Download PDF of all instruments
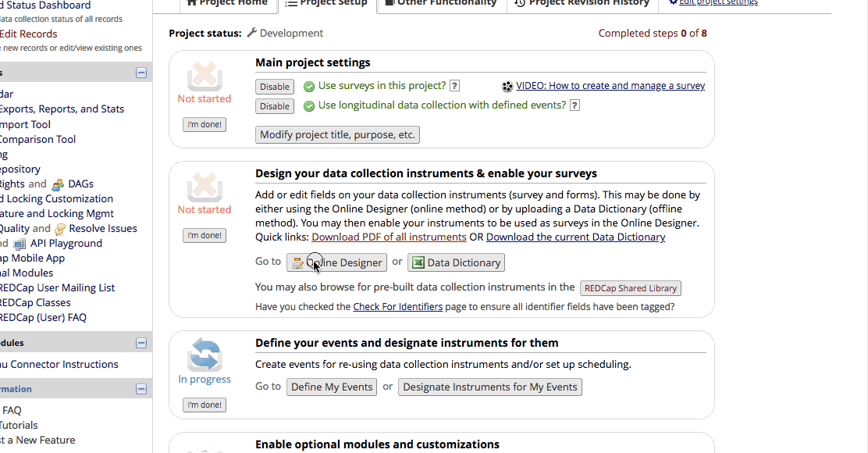 389,237
